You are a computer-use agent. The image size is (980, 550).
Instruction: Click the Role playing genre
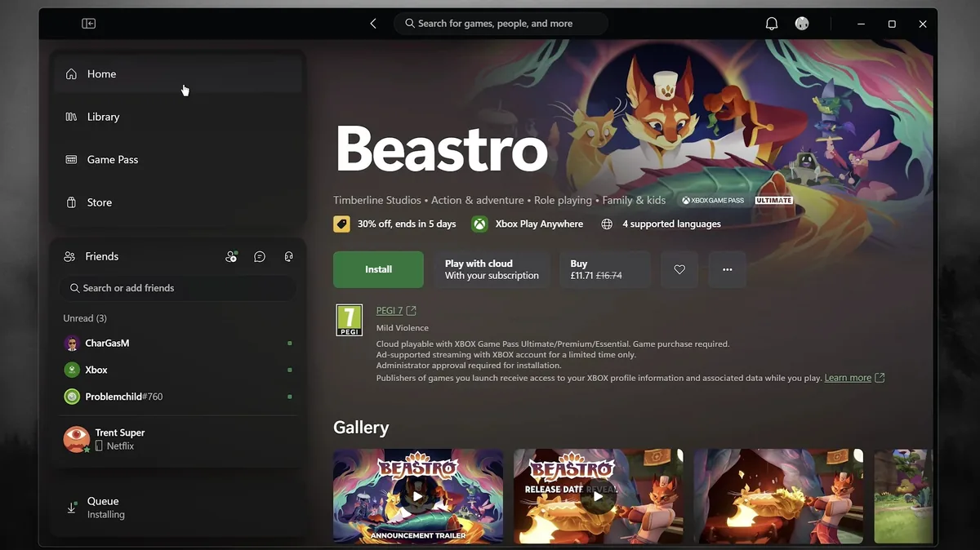pos(563,200)
